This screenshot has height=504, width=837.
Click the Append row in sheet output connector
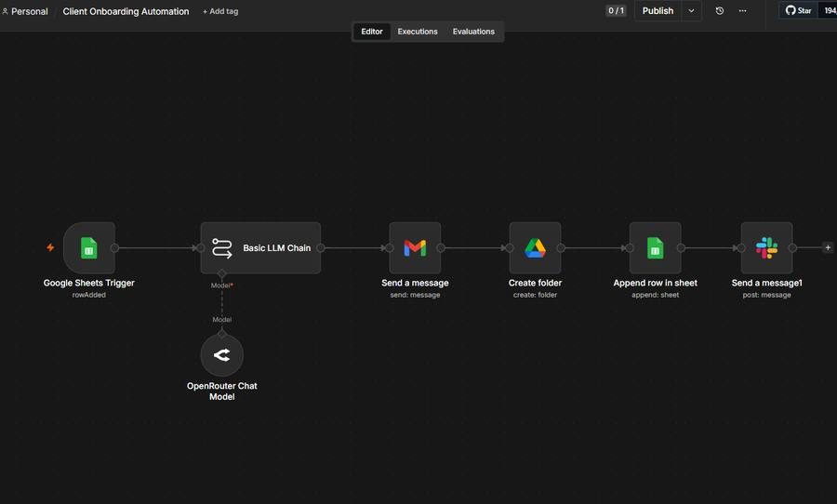(681, 247)
